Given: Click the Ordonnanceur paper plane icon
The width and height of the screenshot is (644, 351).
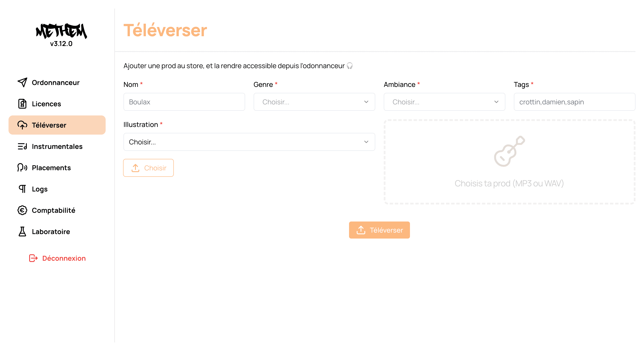Looking at the screenshot, I should coord(22,82).
